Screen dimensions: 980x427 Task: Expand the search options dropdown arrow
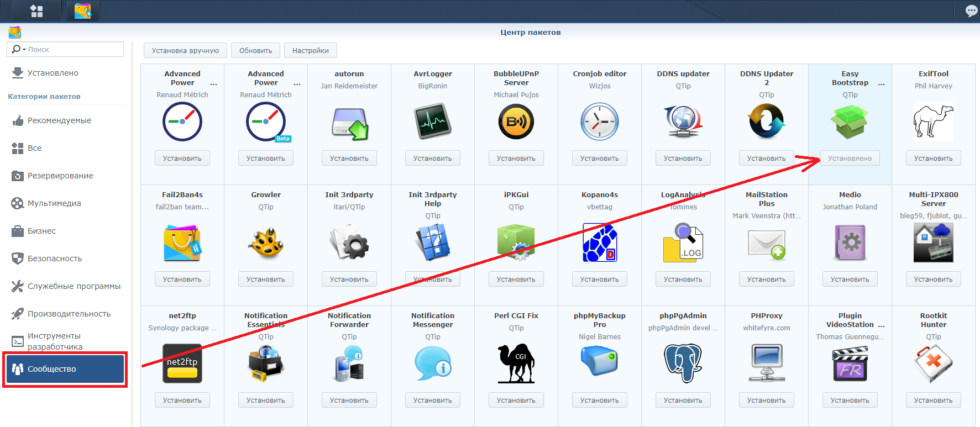click(24, 50)
